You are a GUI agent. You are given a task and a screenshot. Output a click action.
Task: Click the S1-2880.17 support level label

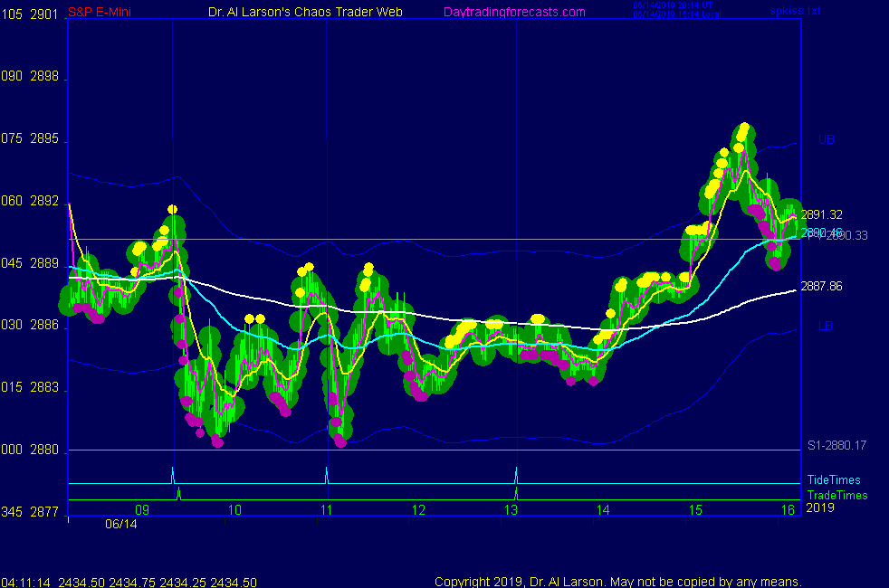[x=837, y=445]
